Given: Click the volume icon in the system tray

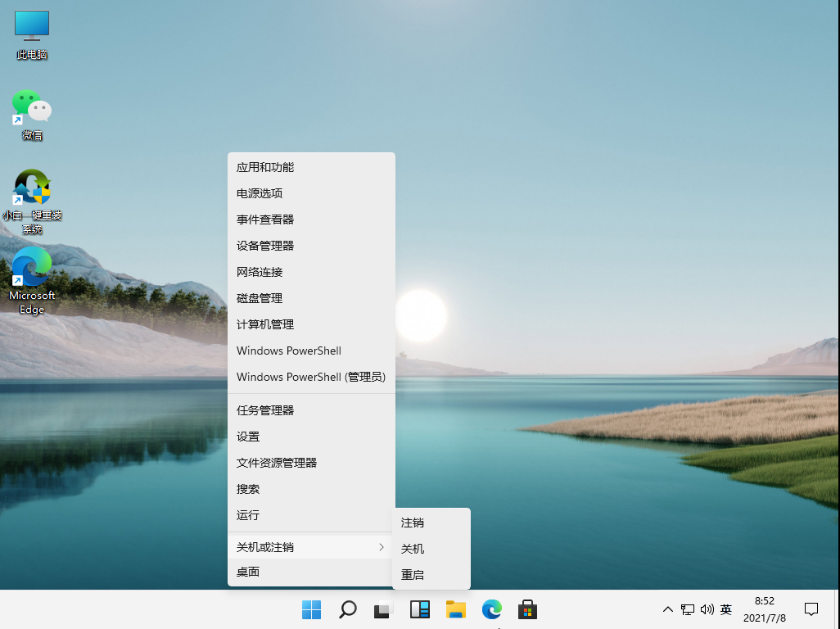Looking at the screenshot, I should (x=707, y=609).
